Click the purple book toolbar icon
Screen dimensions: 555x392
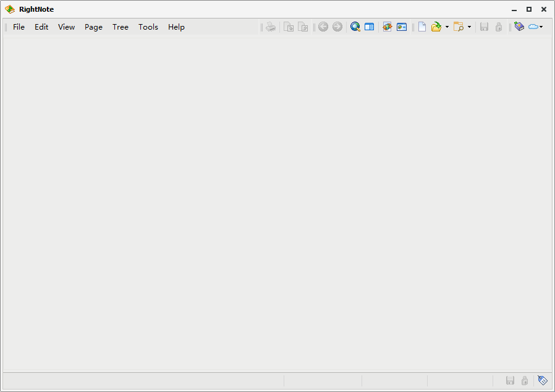(x=519, y=27)
